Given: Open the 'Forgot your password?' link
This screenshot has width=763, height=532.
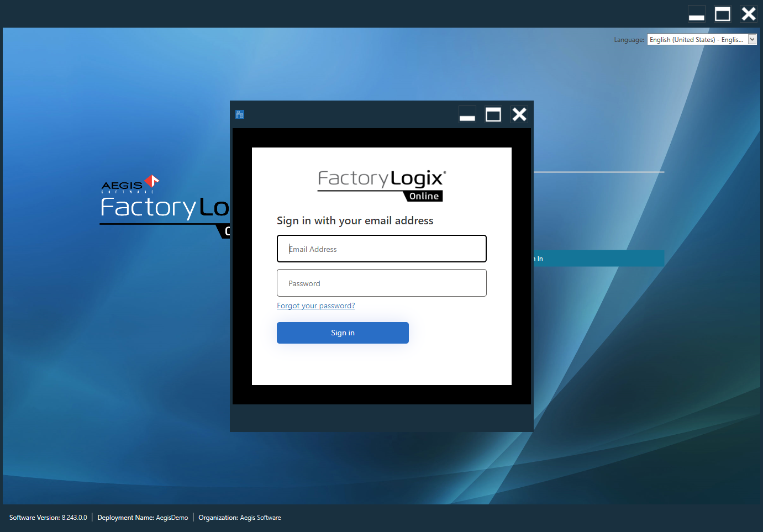Looking at the screenshot, I should (x=315, y=306).
